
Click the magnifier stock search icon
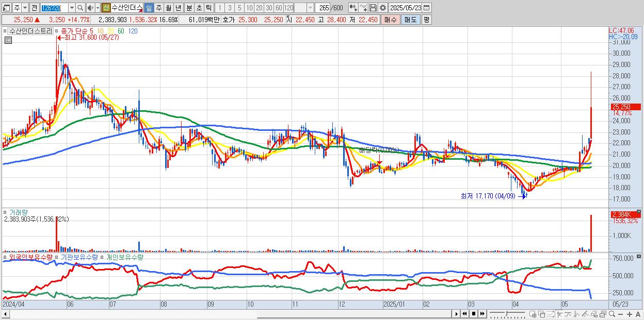point(81,8)
